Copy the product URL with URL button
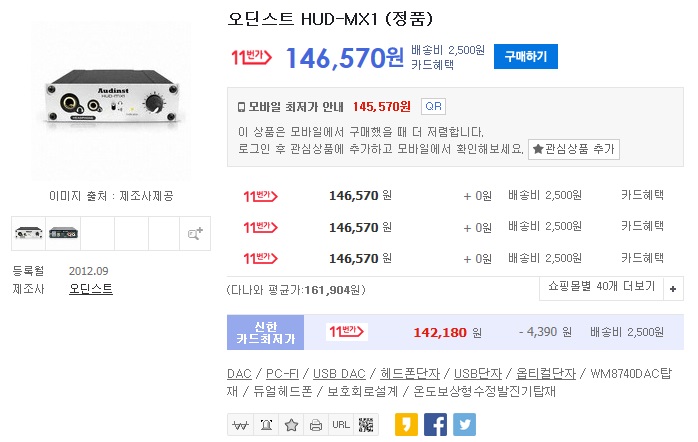Viewport: 698px width, 442px height. click(x=341, y=424)
